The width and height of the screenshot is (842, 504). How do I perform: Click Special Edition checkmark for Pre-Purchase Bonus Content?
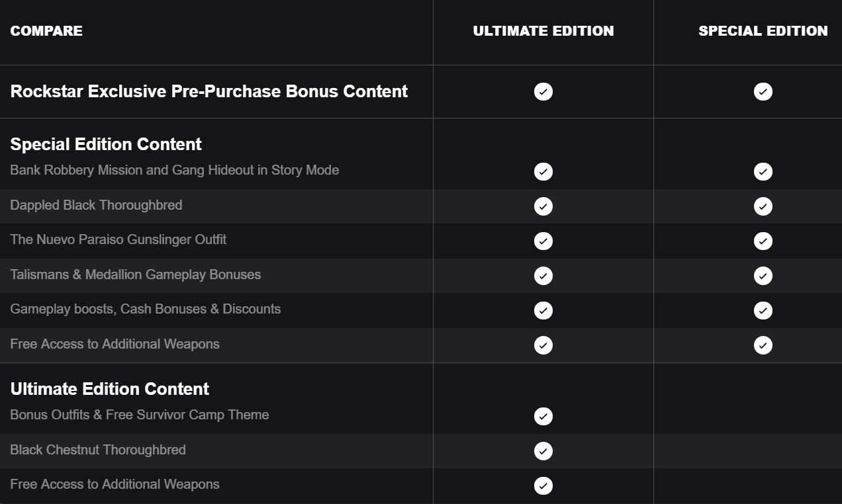point(763,92)
